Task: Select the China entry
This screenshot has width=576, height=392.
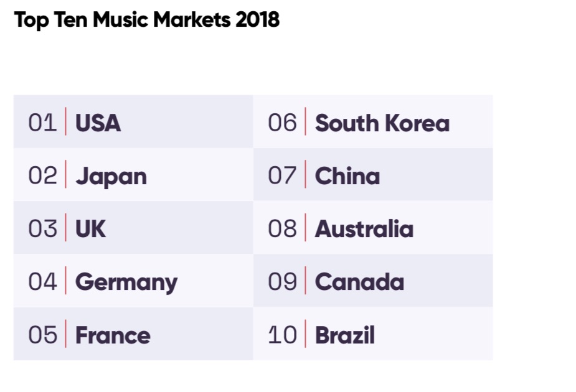Action: coord(347,176)
